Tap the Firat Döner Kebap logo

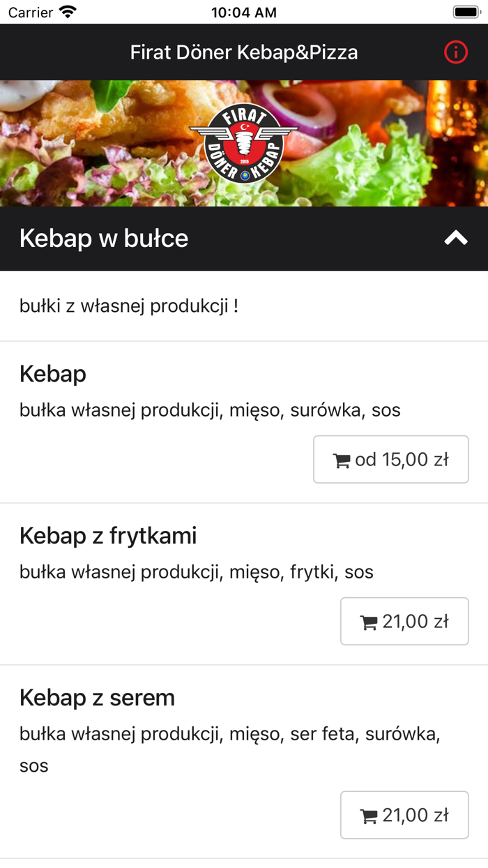pos(243,144)
